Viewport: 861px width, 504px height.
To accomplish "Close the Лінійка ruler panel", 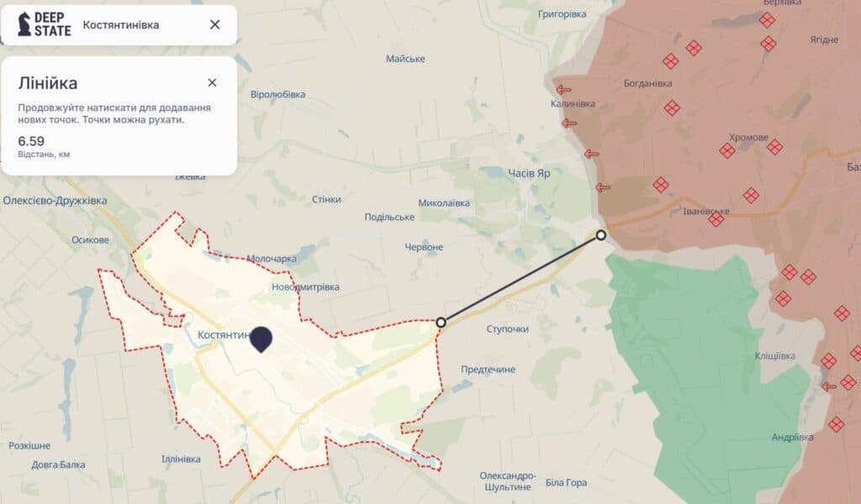I will click(x=212, y=83).
